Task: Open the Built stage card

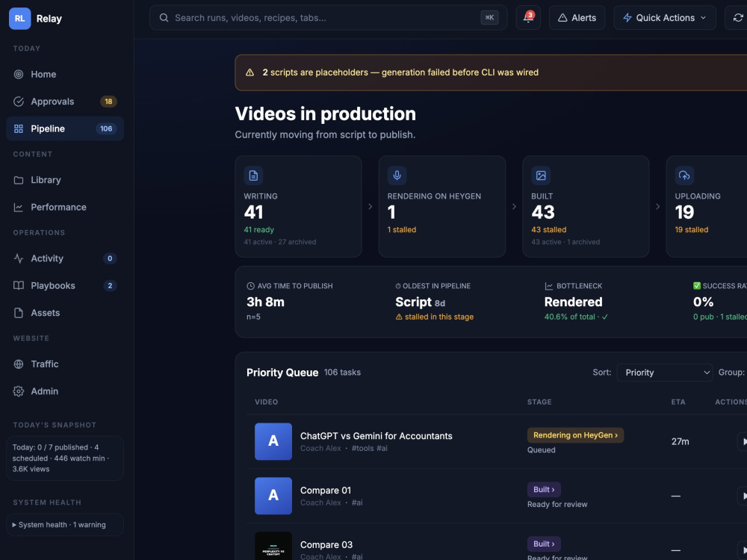Action: point(586,207)
